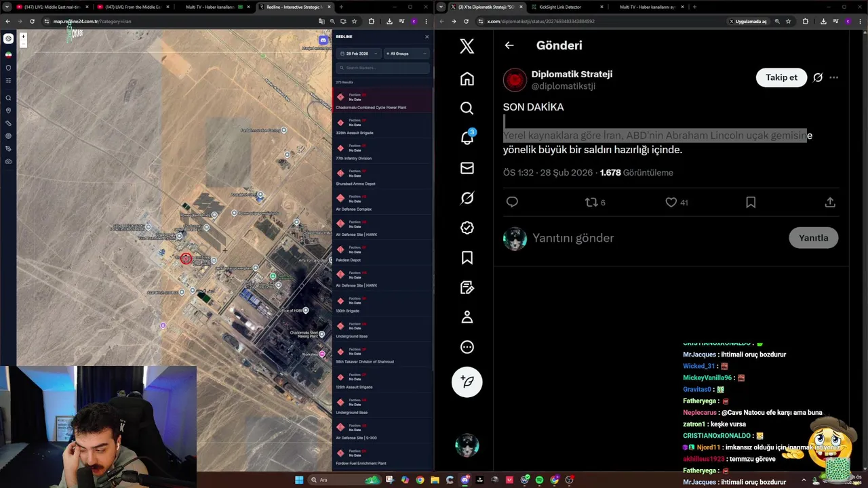Click the Uygulamada aç button in right browser
The image size is (868, 488).
pos(748,21)
